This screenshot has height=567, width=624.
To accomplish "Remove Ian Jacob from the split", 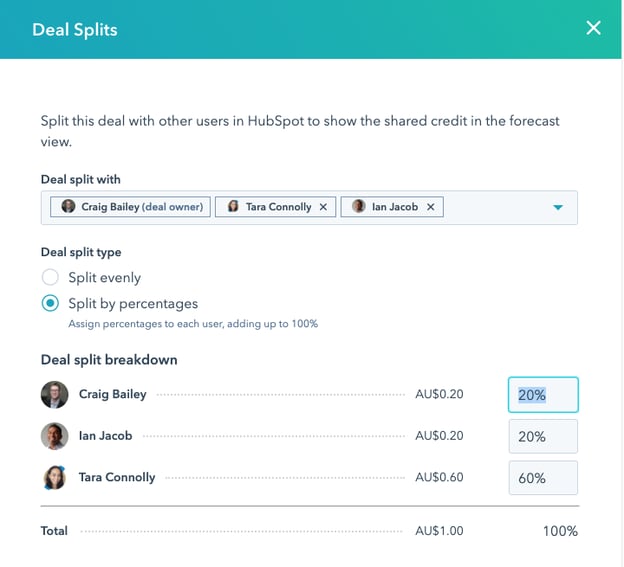I will point(431,207).
